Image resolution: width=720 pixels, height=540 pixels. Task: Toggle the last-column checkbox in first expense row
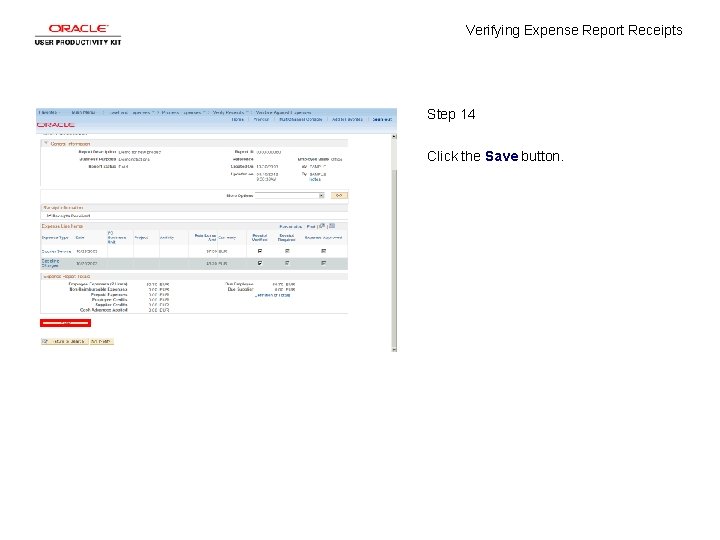(323, 251)
